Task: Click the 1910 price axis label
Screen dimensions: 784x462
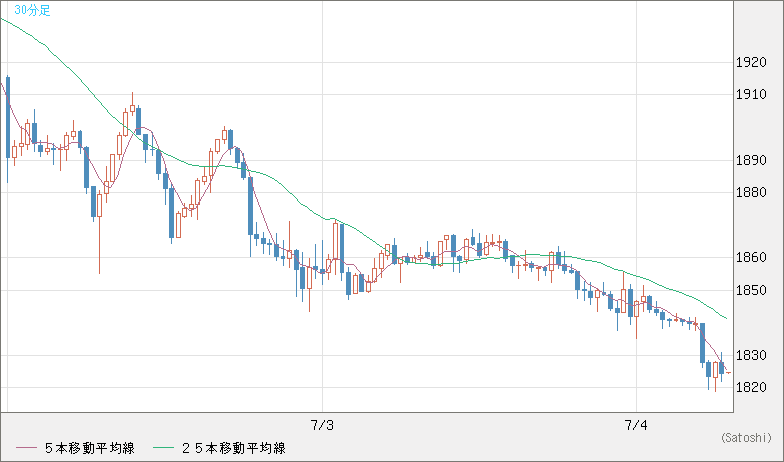Action: coord(751,94)
